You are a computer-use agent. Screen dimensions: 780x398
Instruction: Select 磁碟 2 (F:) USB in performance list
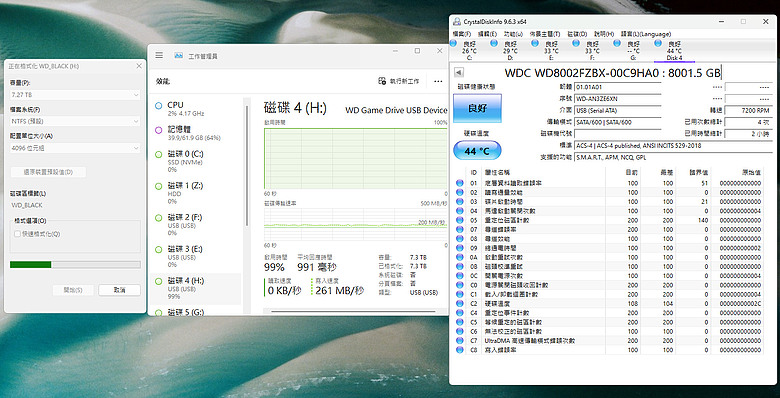[x=196, y=225]
